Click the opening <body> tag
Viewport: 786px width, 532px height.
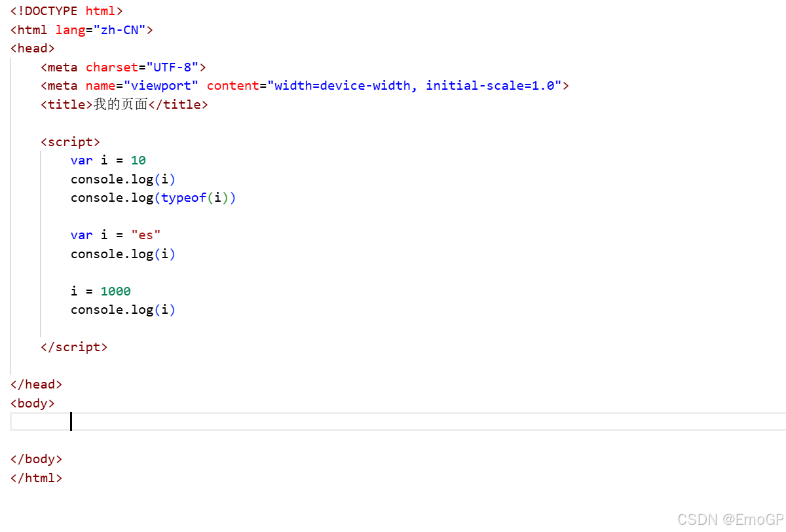(33, 404)
